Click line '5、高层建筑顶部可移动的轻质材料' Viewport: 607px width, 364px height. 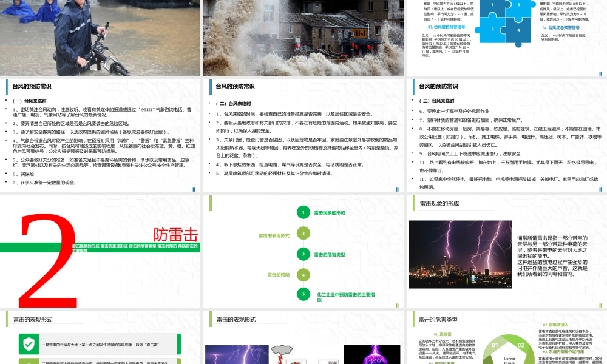274,174
